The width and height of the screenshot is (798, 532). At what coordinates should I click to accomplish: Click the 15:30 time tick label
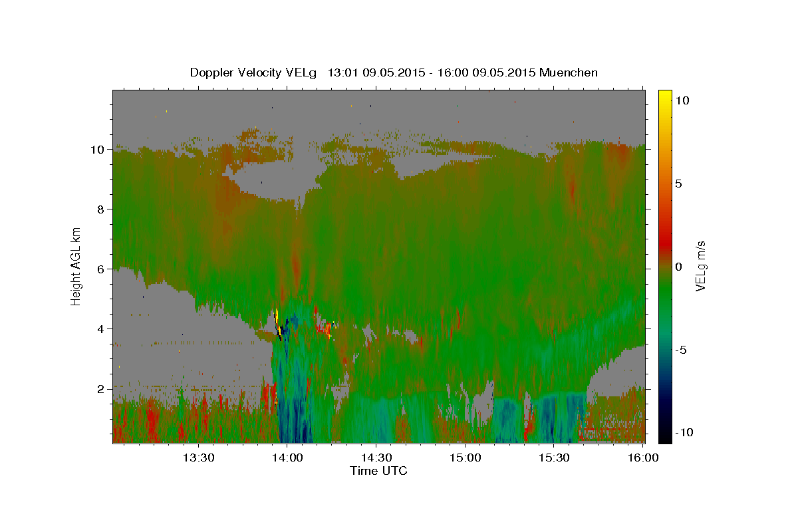pyautogui.click(x=553, y=458)
